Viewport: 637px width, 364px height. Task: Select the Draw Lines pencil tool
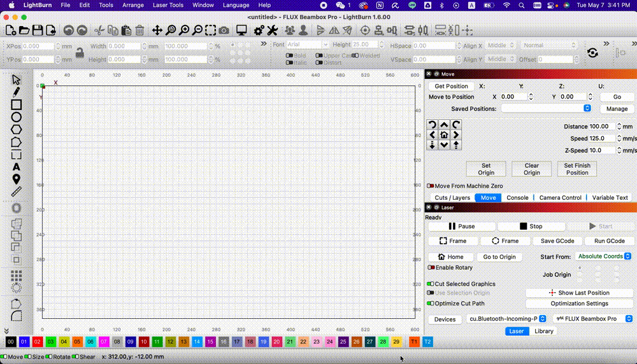[17, 92]
